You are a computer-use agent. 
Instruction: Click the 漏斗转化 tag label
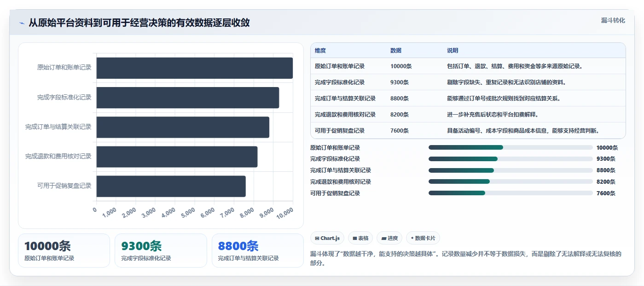click(x=613, y=21)
